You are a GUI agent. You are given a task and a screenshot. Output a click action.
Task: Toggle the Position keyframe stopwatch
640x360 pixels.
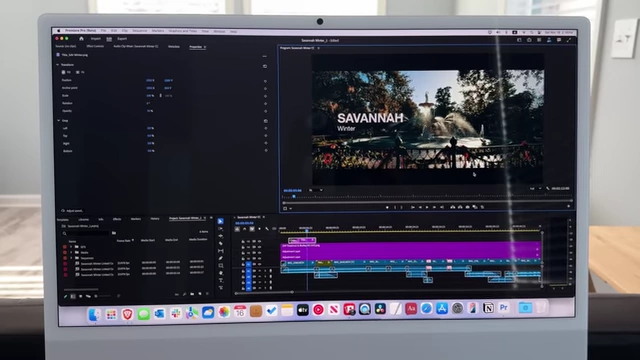pyautogui.click(x=265, y=81)
